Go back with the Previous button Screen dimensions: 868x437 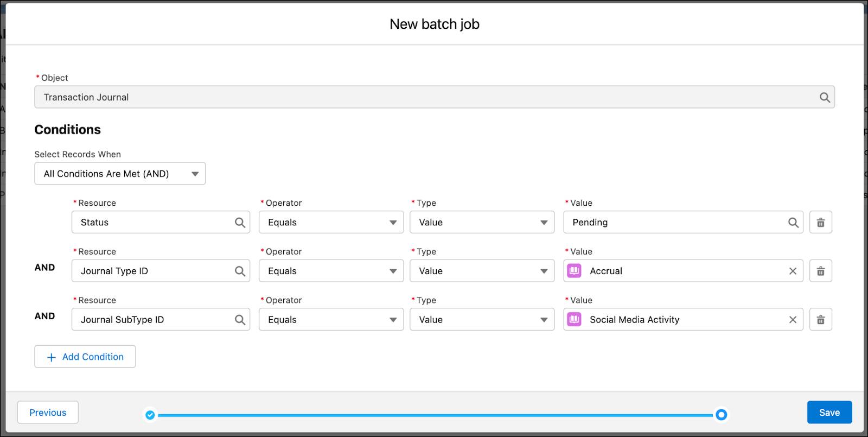tap(48, 413)
